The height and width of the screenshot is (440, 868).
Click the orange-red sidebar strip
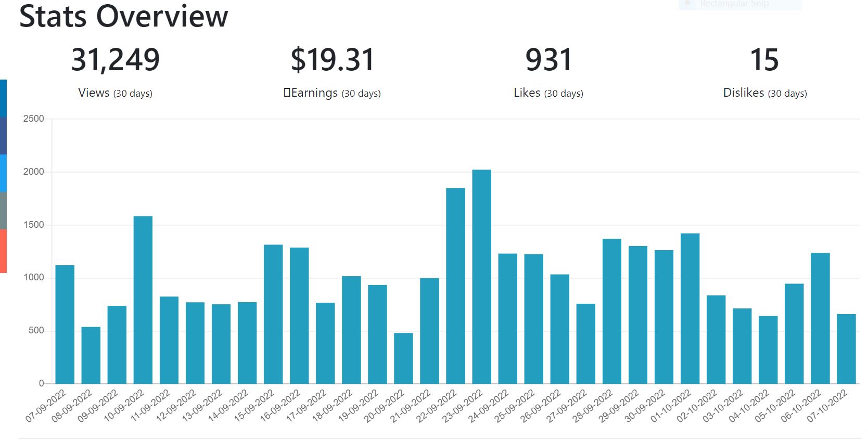tap(3, 251)
